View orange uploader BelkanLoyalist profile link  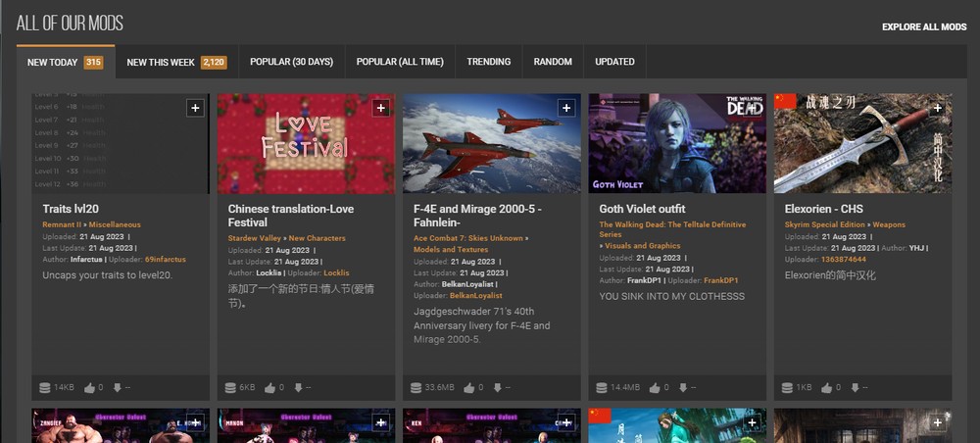476,296
